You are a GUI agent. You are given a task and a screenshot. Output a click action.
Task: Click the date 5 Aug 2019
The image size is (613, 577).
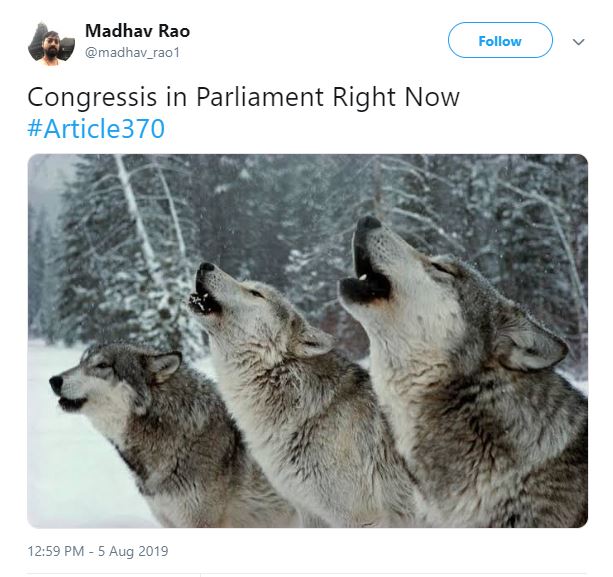pyautogui.click(x=133, y=551)
